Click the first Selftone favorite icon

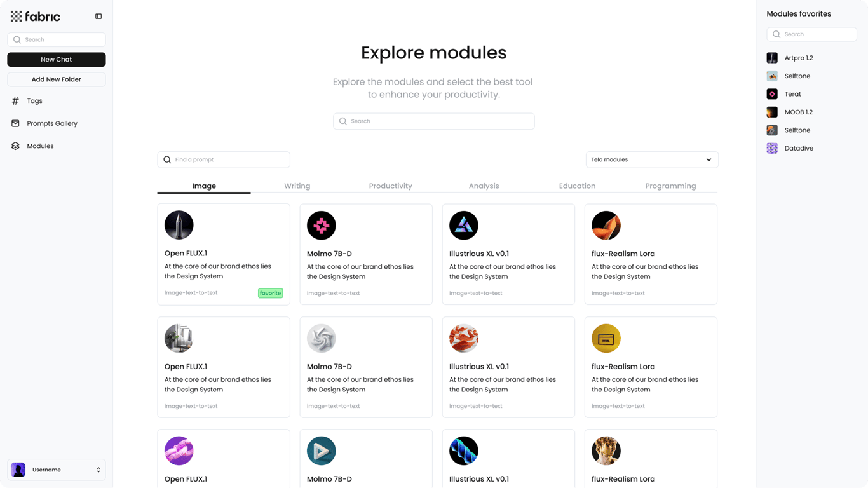[x=772, y=76]
